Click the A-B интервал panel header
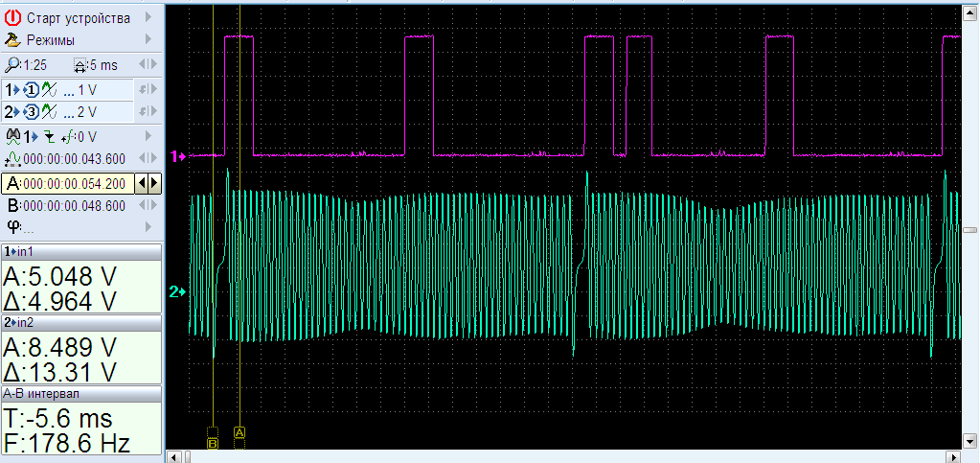 81,394
